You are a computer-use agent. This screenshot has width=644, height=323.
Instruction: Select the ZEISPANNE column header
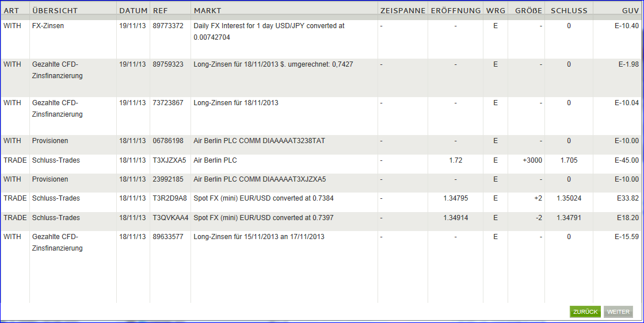point(403,11)
